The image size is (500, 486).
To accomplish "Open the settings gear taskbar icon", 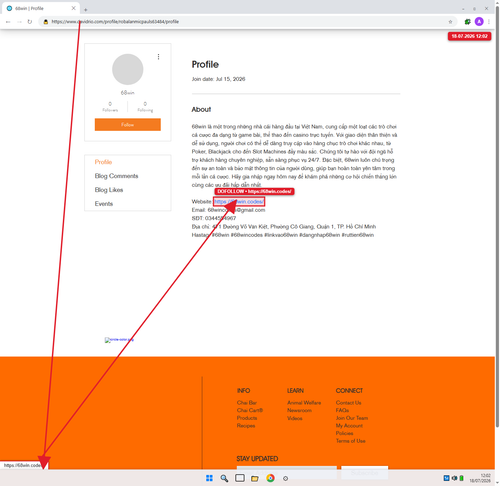I will tap(285, 478).
